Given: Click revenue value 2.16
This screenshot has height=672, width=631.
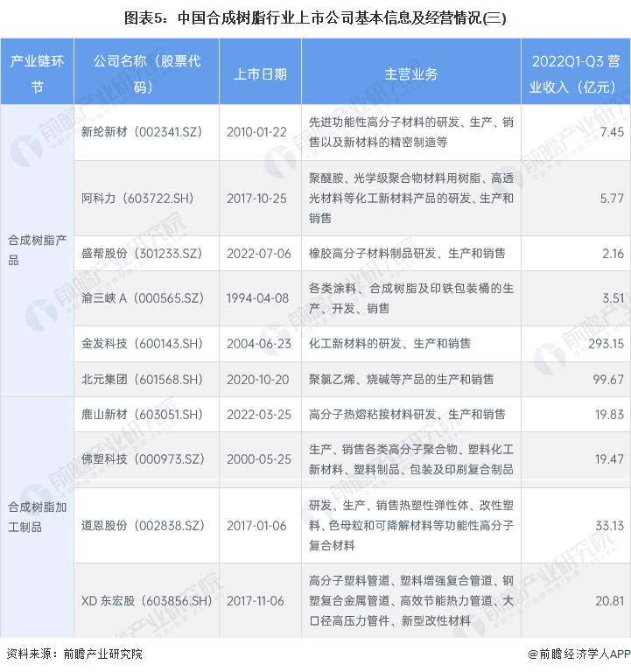Looking at the screenshot, I should tap(613, 254).
